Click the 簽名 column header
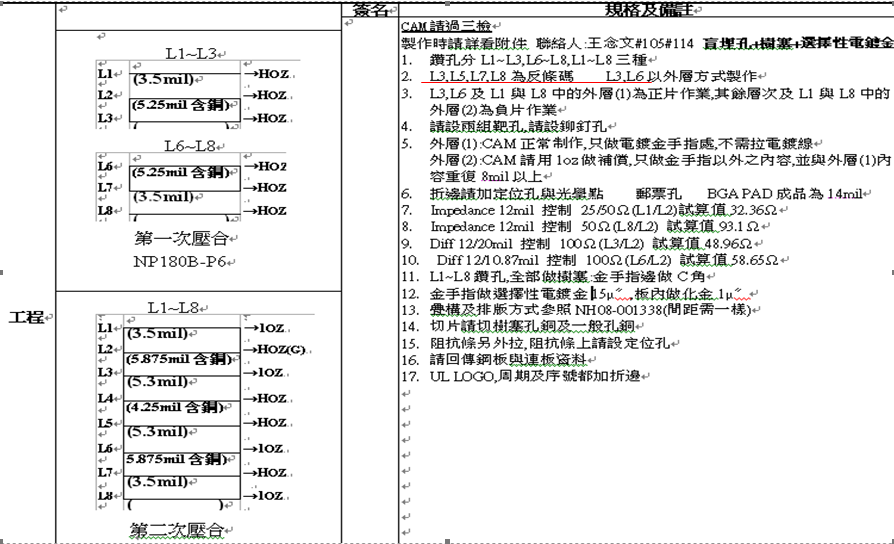The height and width of the screenshot is (544, 894). coord(369,10)
